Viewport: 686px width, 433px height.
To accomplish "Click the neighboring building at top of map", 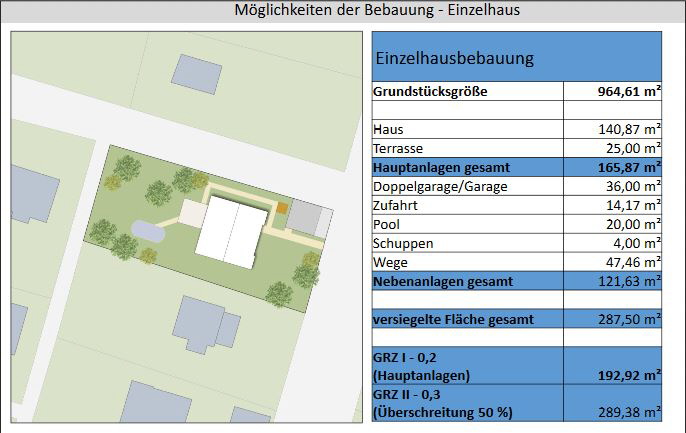I will coord(196,74).
